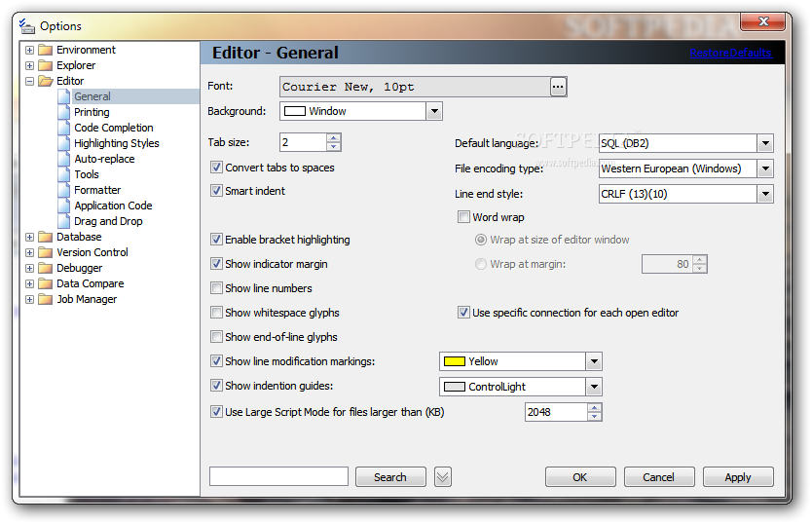The width and height of the screenshot is (812, 524).
Task: Check Show whitespace glyphs
Action: tap(216, 313)
